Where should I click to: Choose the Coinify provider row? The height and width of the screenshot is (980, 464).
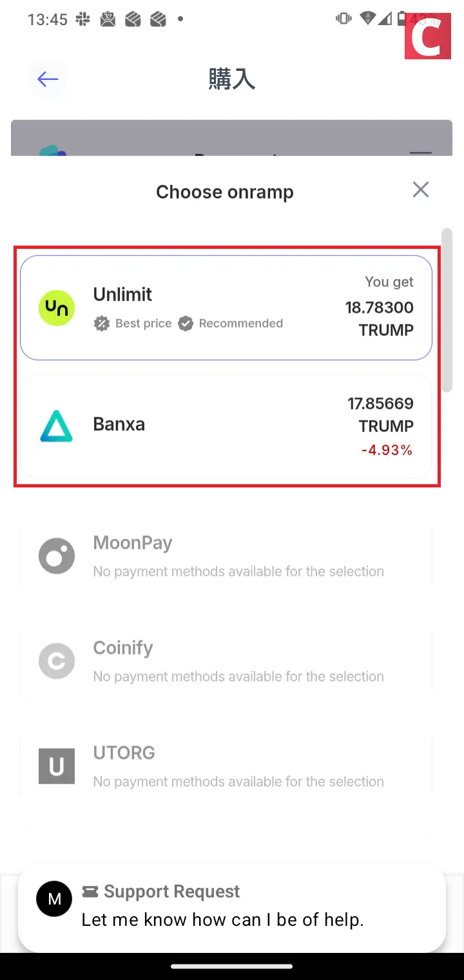[226, 661]
